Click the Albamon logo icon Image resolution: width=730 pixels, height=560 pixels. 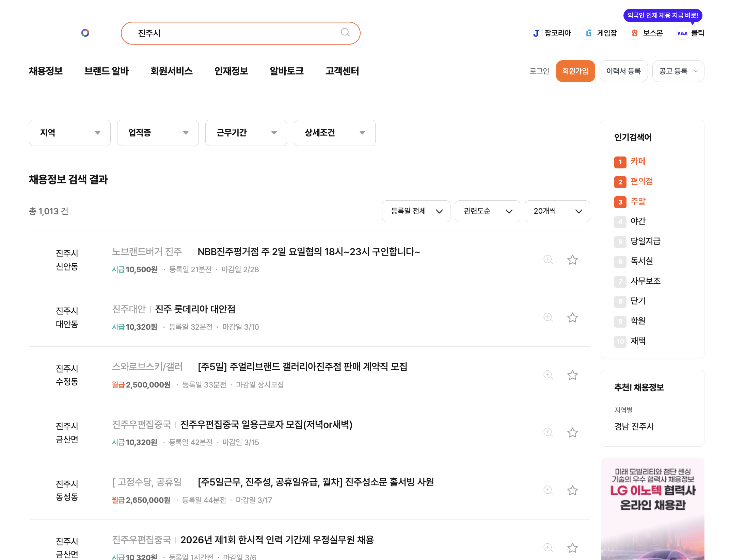pos(85,33)
